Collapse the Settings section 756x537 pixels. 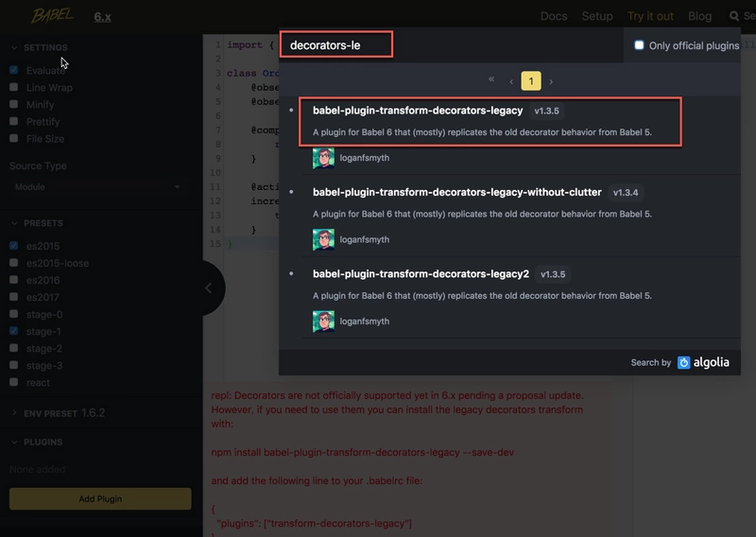click(39, 47)
